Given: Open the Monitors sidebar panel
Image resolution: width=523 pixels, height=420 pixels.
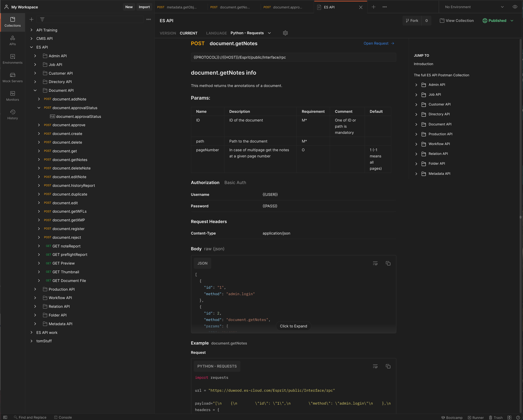Looking at the screenshot, I should (13, 96).
